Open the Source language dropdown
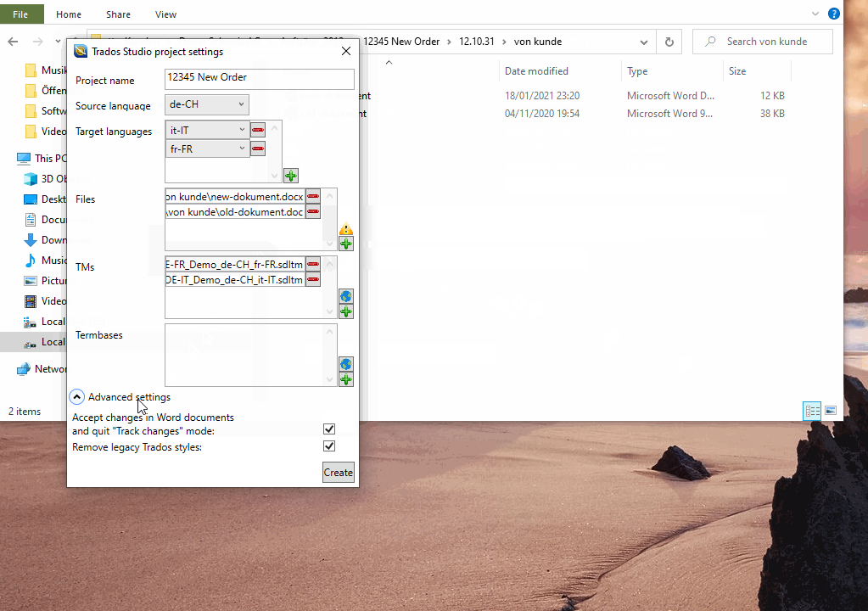 point(206,104)
